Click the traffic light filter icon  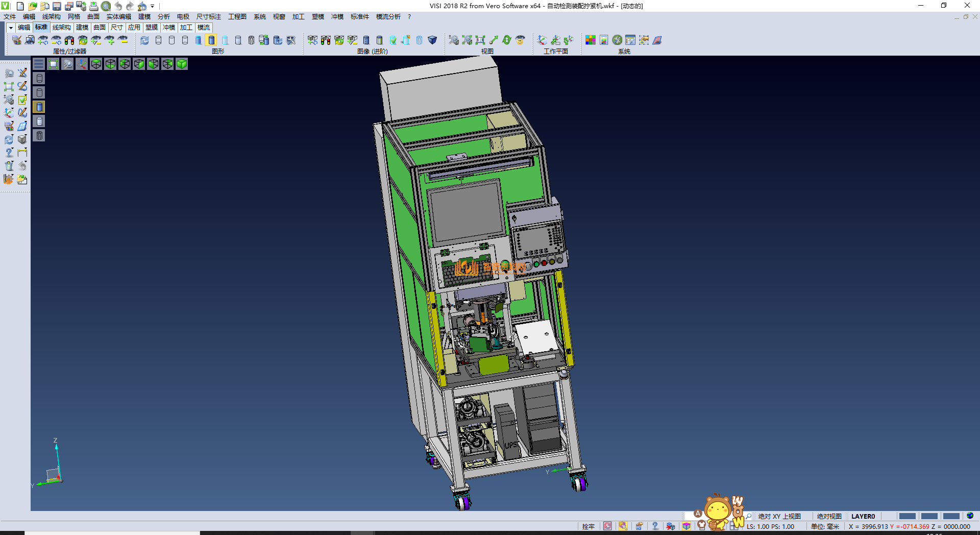click(69, 40)
